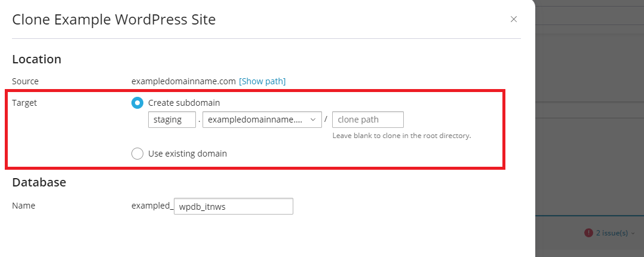
Task: Click the exampled_ database prefix text
Action: [x=152, y=206]
